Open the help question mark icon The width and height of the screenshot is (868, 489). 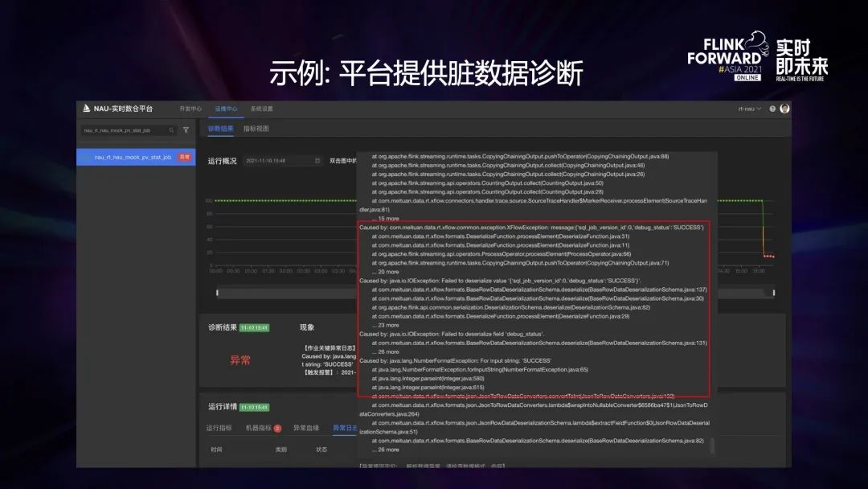pyautogui.click(x=772, y=109)
